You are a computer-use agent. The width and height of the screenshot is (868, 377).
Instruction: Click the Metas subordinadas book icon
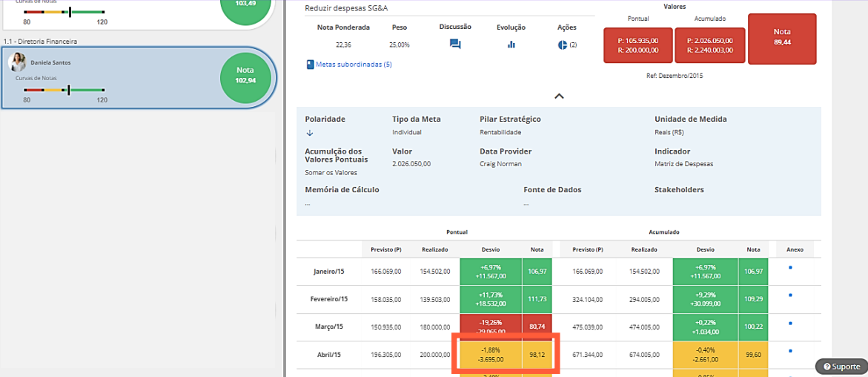coord(310,65)
